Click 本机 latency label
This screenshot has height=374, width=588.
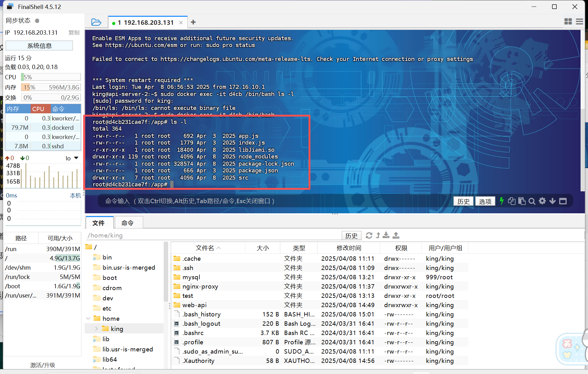(x=75, y=196)
